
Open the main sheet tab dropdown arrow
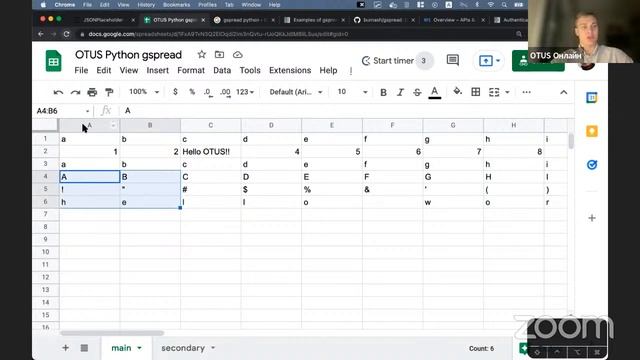point(139,348)
